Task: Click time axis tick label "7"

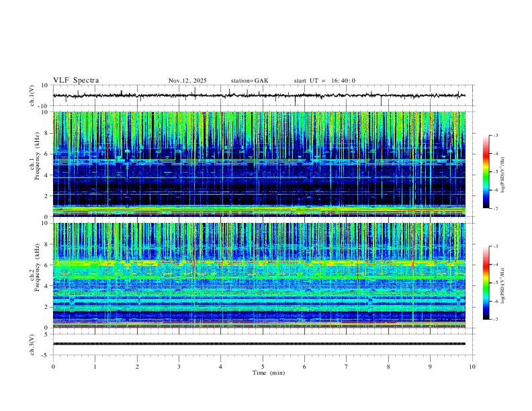Action: coord(347,367)
